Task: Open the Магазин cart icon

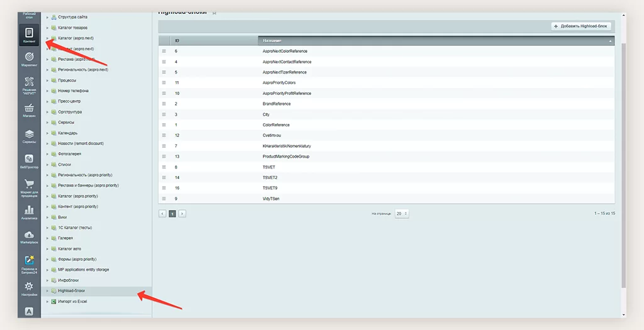Action: (x=29, y=111)
